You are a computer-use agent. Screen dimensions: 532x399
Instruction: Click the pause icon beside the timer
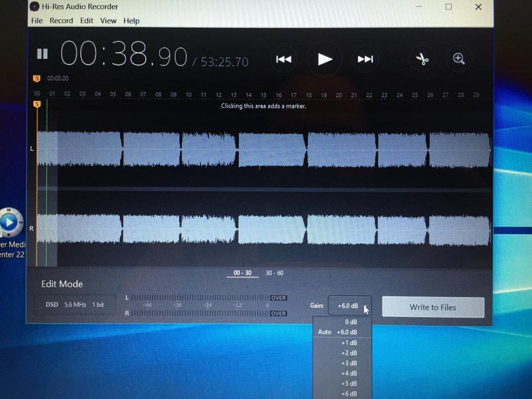tap(42, 54)
